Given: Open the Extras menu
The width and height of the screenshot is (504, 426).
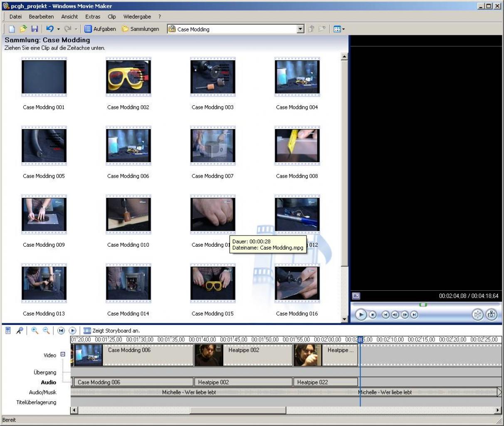Looking at the screenshot, I should click(93, 17).
